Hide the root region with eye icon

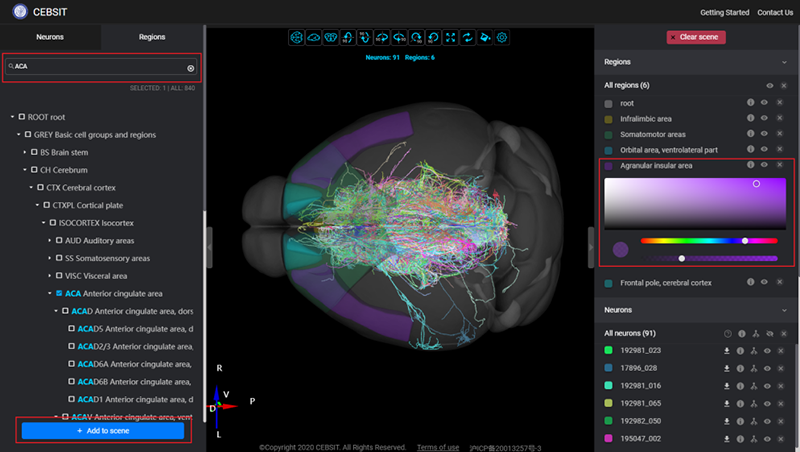[x=765, y=103]
